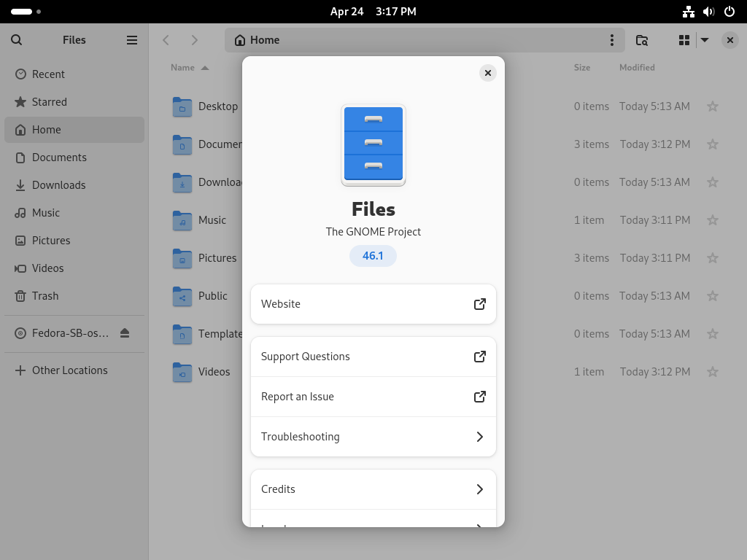Image resolution: width=747 pixels, height=560 pixels.
Task: Click the power icon in top bar
Action: [729, 12]
